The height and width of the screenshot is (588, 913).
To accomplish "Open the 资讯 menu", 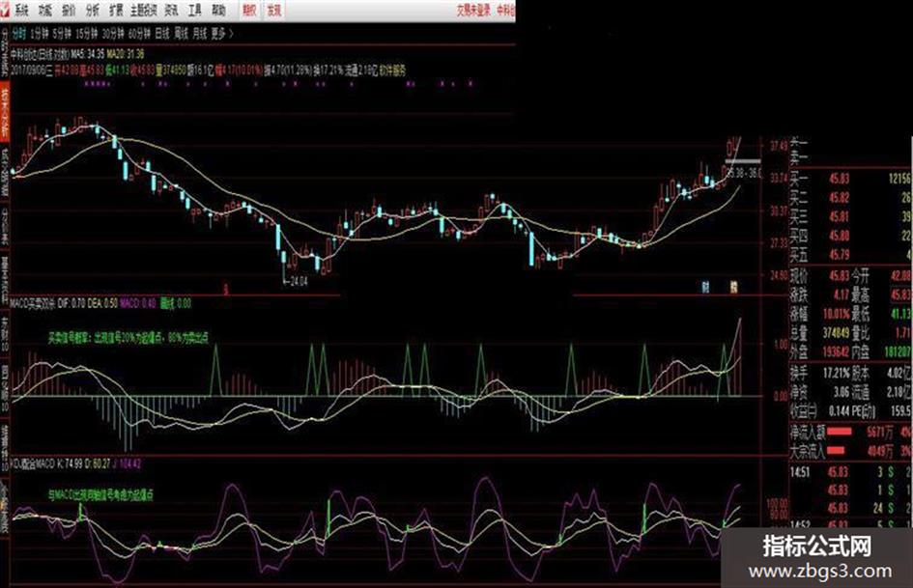I will [x=171, y=11].
